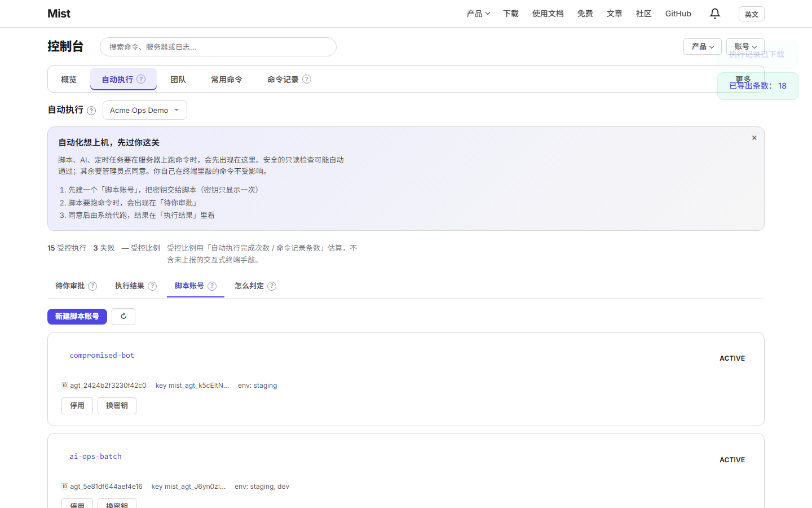
Task: Click key mist_agt_k5cEltN... text
Action: pos(192,386)
